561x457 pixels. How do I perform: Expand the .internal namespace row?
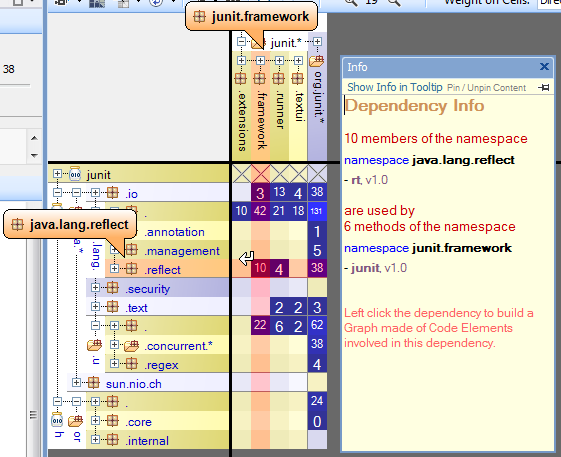click(95, 439)
